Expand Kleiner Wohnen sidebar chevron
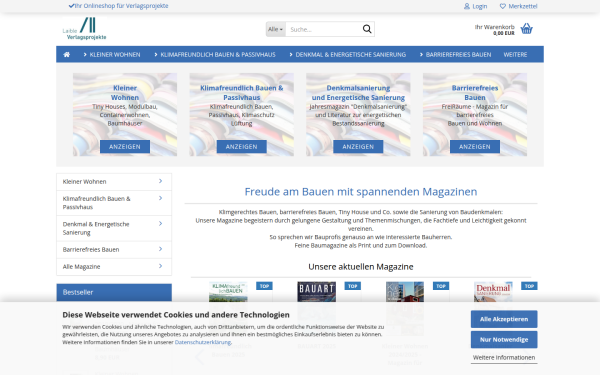 (160, 181)
